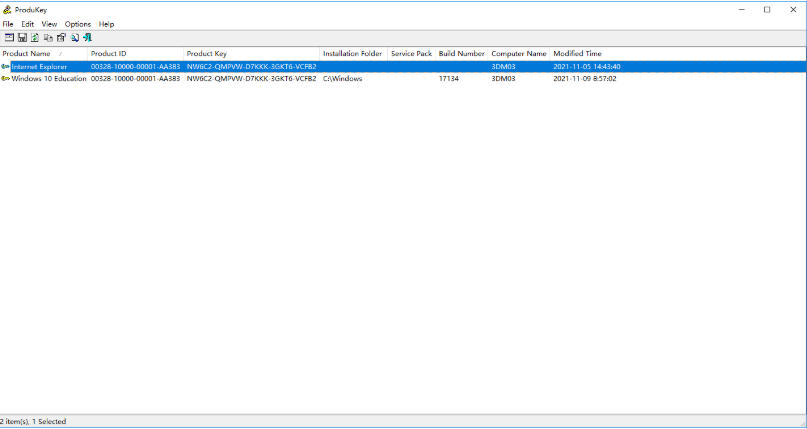Click the Select Source toolbar icon

pyautogui.click(x=9, y=37)
